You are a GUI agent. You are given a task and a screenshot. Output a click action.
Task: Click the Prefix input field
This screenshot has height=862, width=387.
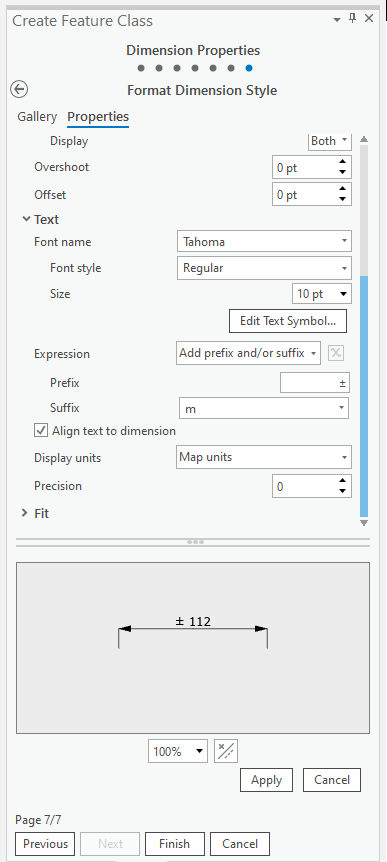[x=314, y=383]
